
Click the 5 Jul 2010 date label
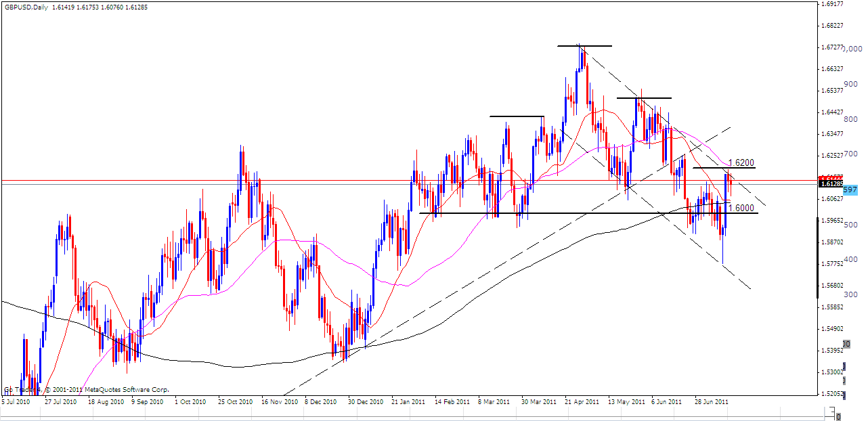(17, 402)
